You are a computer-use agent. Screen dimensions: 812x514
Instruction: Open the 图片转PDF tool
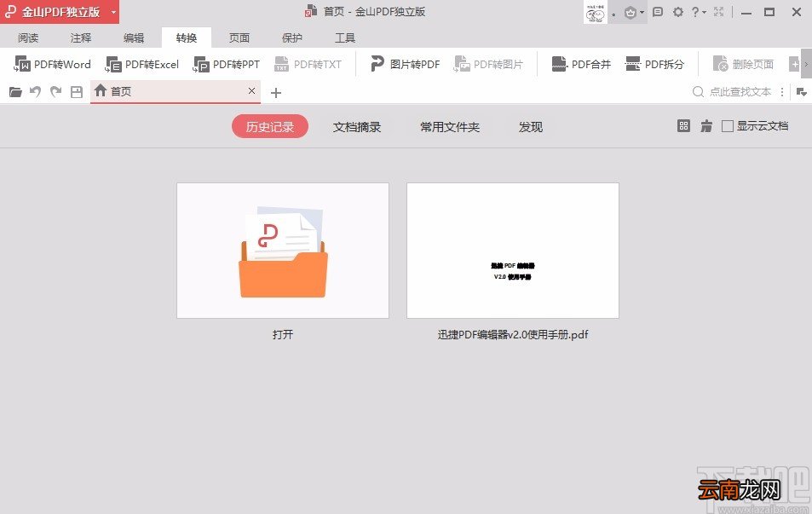[x=405, y=64]
